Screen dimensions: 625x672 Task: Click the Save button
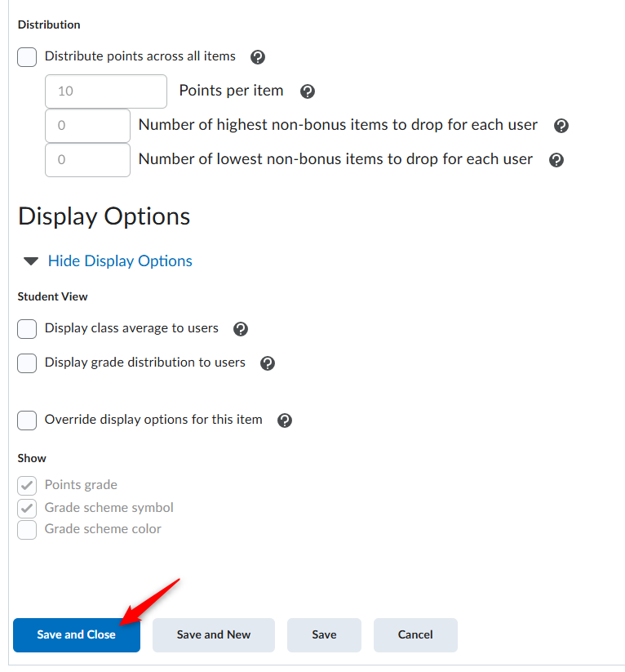(324, 634)
